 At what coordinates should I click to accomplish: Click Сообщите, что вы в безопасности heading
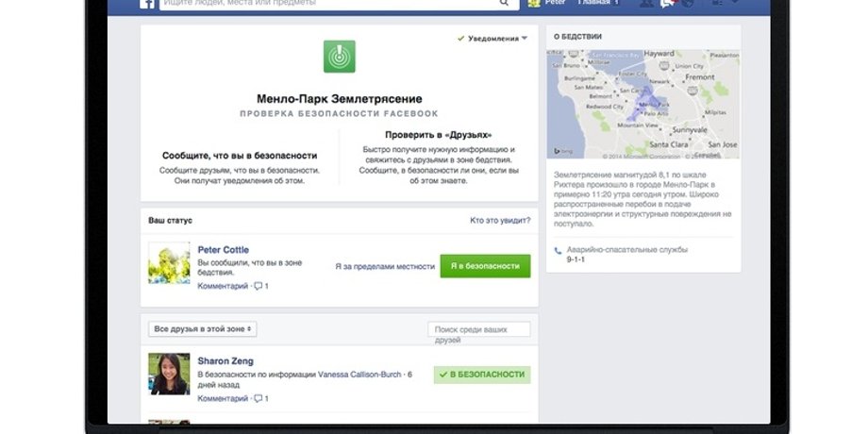pyautogui.click(x=240, y=156)
